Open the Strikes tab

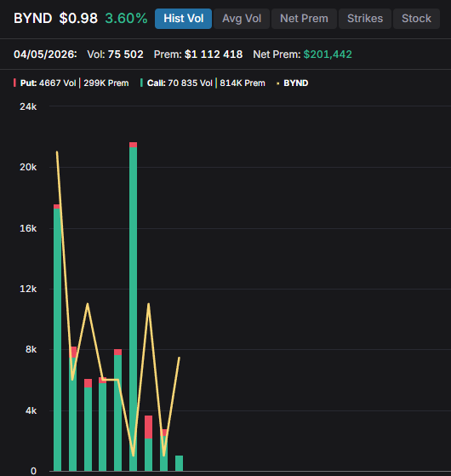365,19
